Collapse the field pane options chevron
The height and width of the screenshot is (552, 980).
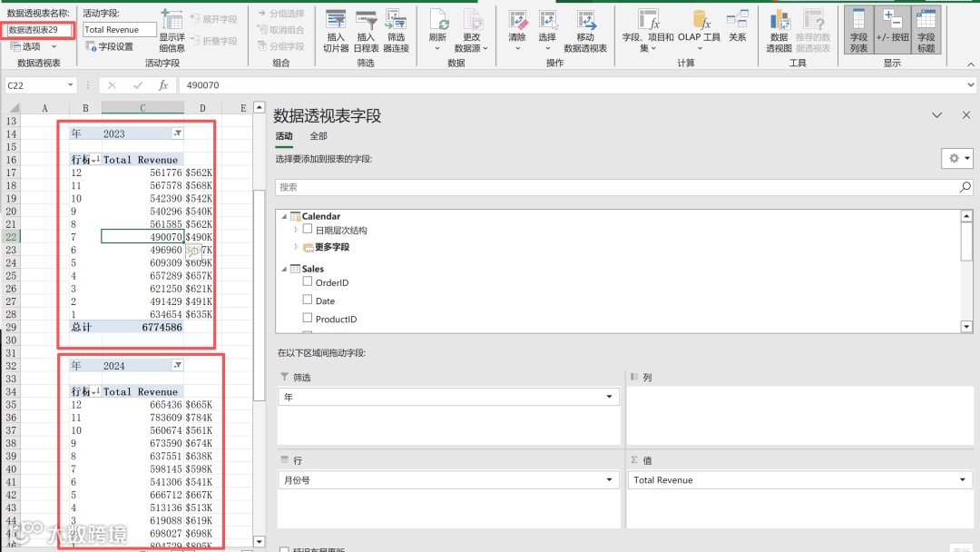pos(936,115)
